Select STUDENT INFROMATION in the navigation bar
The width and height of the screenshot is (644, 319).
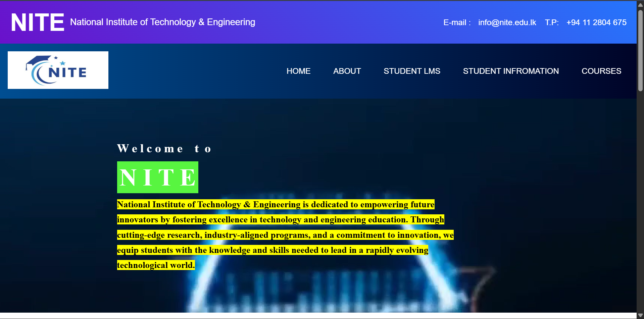[510, 71]
